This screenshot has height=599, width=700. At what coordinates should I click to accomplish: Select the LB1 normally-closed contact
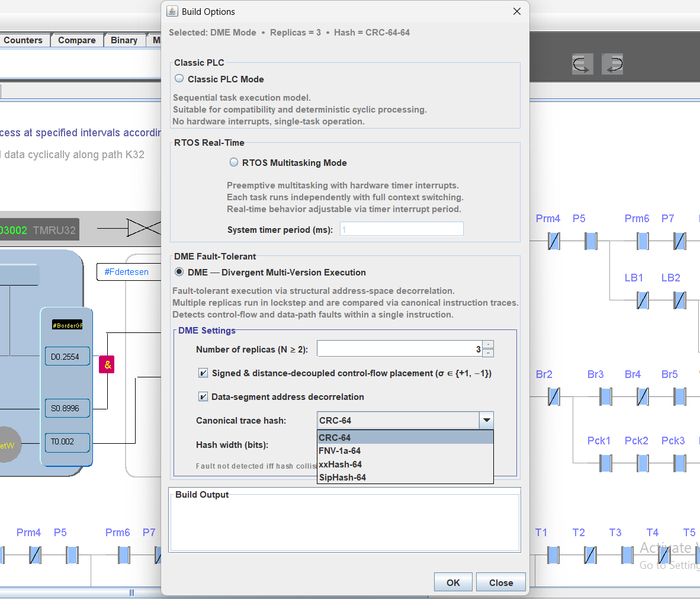(643, 299)
